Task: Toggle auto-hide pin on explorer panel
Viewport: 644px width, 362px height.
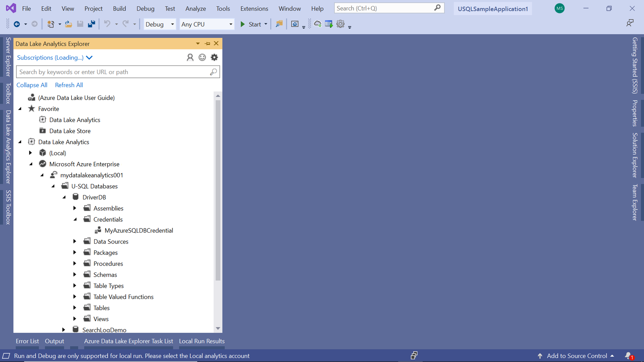Action: coord(207,43)
